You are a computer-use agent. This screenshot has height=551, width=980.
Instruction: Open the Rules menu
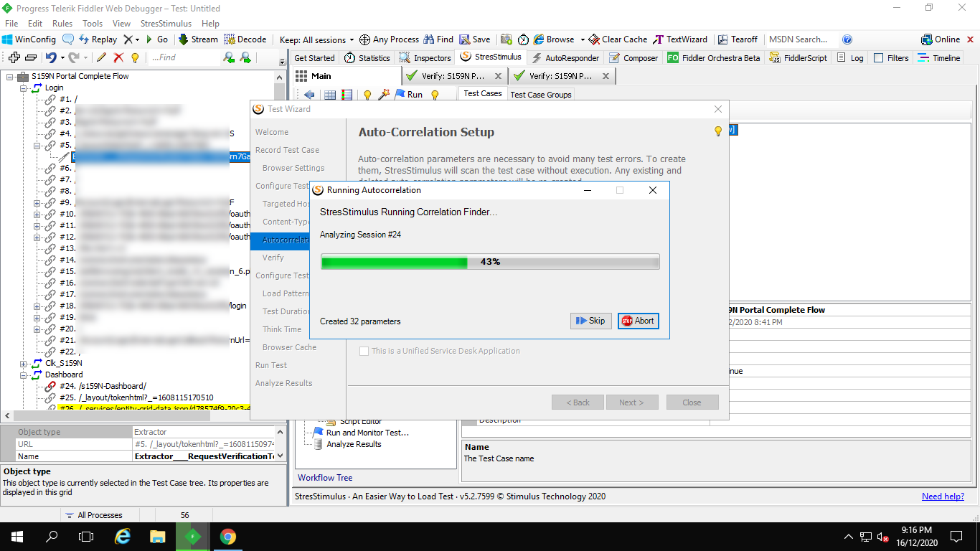click(x=62, y=24)
